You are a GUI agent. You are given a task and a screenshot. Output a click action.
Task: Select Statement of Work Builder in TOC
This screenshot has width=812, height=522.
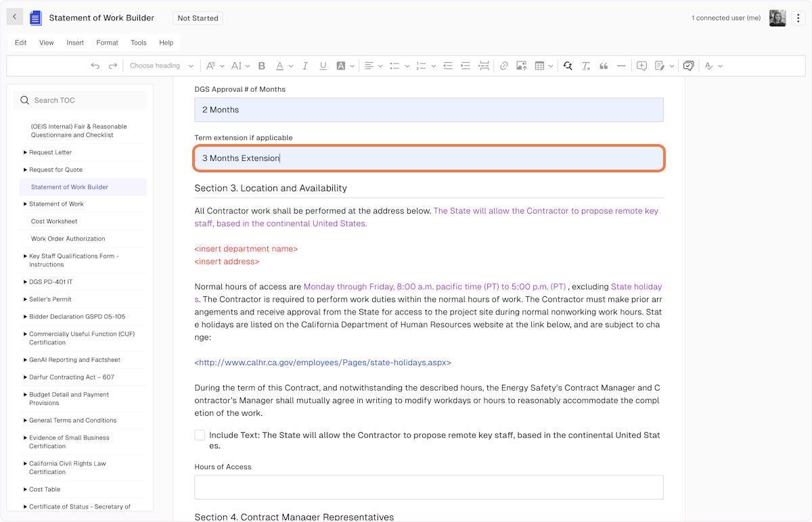(70, 187)
